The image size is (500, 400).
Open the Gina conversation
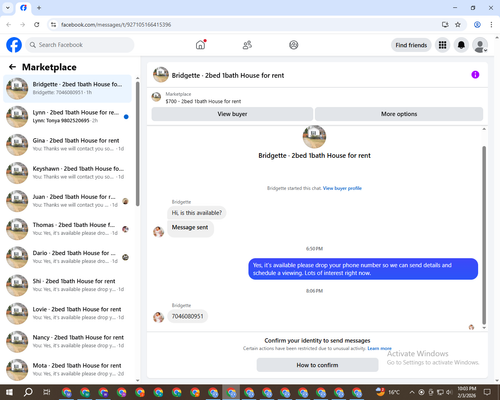67,145
